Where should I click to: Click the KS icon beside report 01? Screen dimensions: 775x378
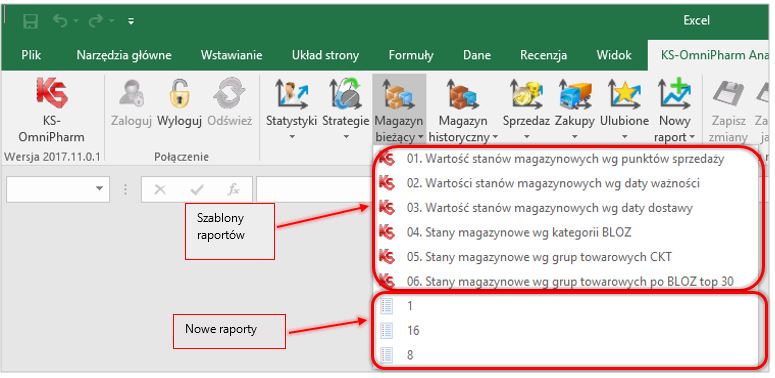coord(387,159)
